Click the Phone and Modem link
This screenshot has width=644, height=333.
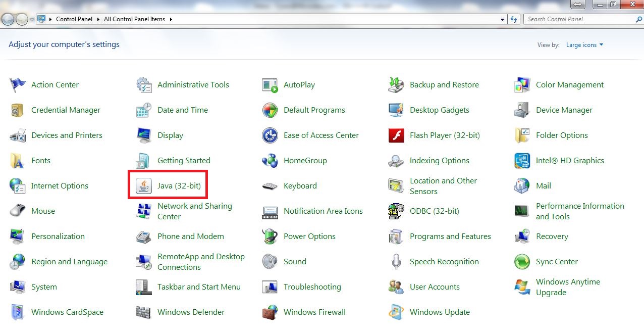click(x=191, y=236)
